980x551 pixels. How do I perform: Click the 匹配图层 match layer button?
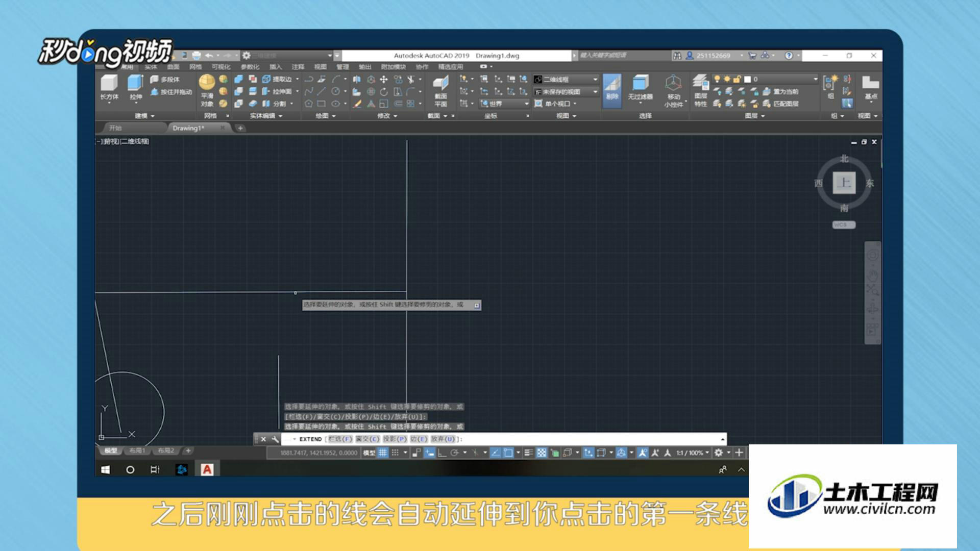tap(781, 104)
